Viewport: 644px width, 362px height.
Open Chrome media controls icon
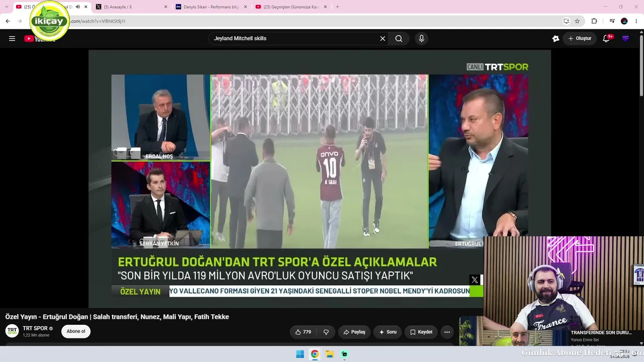coord(612,21)
